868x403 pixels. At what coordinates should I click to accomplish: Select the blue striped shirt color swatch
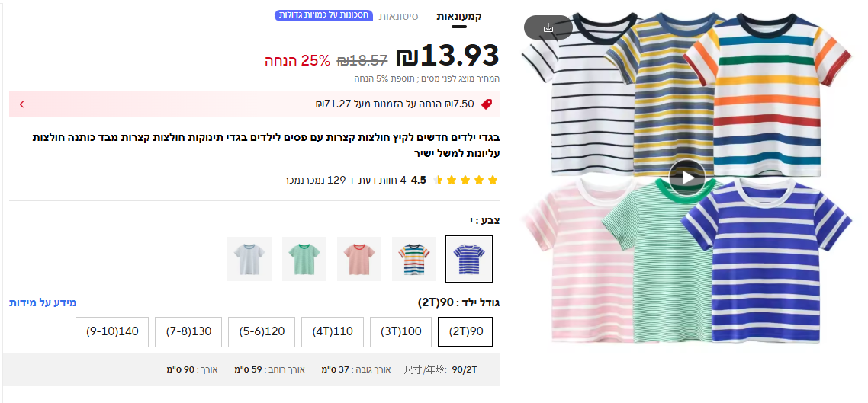click(469, 258)
